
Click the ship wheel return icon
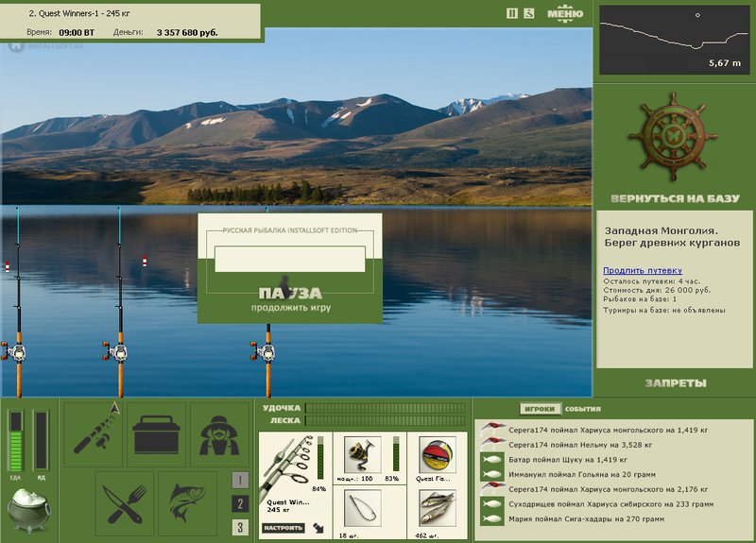(x=673, y=137)
